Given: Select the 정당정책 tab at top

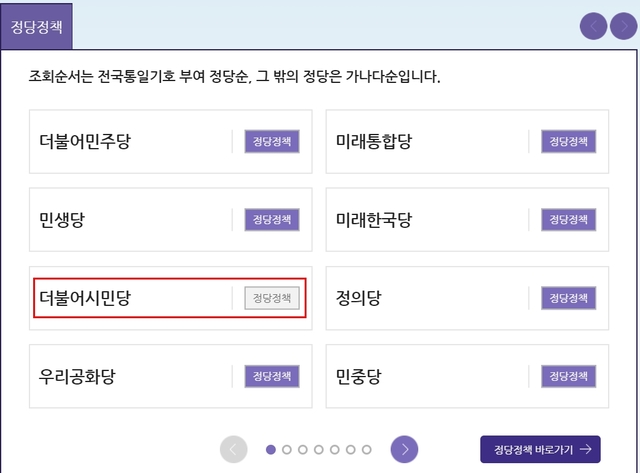Looking at the screenshot, I should (36, 27).
